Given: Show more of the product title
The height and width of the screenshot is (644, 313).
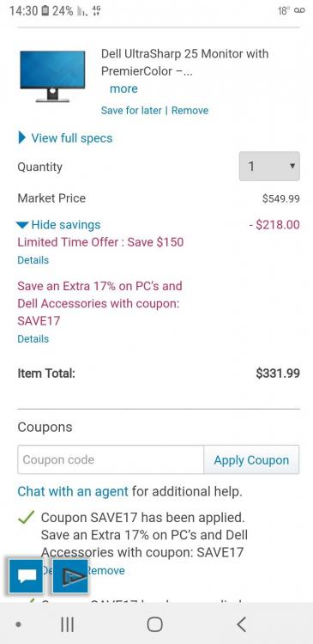Looking at the screenshot, I should [123, 88].
